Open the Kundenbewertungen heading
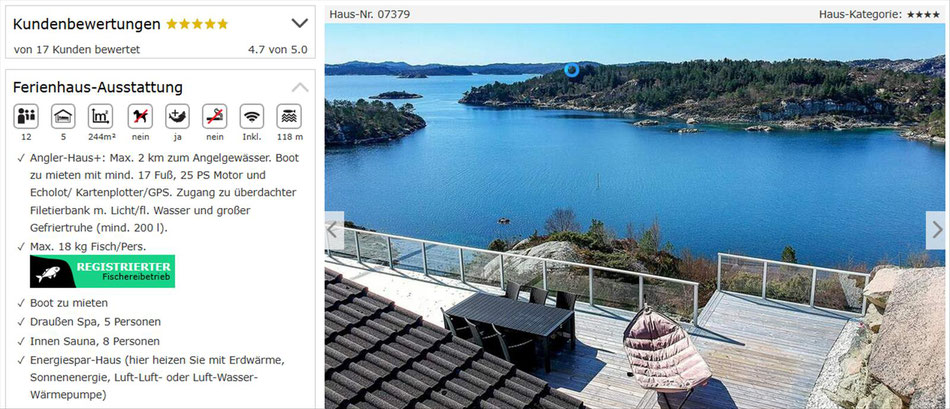 [x=87, y=24]
